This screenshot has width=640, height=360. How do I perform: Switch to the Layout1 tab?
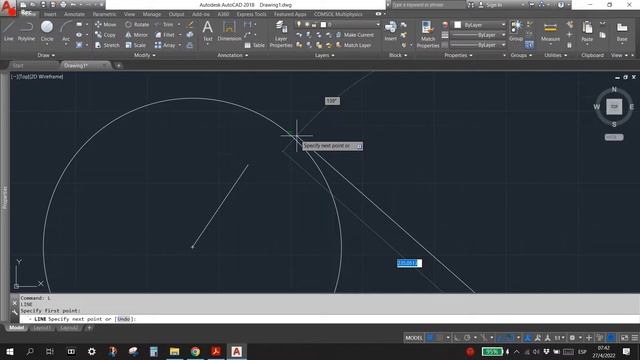coord(42,328)
